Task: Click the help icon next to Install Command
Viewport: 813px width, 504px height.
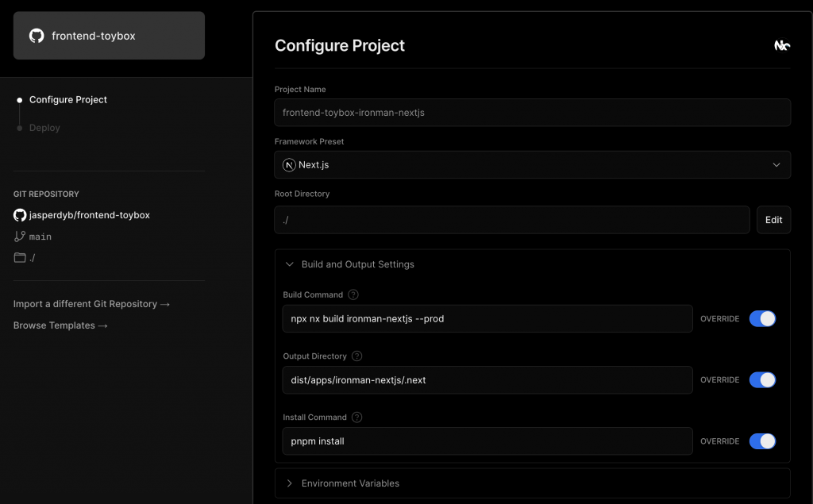Action: click(x=357, y=417)
